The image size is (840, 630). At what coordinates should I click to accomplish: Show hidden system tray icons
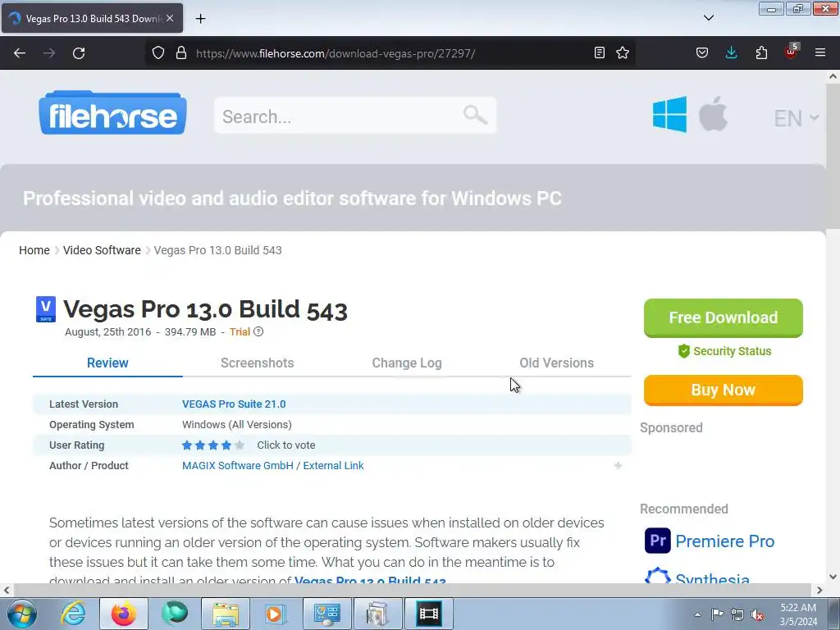[x=697, y=614]
